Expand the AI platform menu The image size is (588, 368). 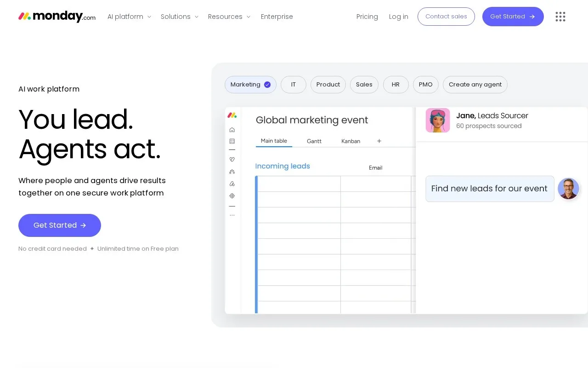(x=129, y=17)
